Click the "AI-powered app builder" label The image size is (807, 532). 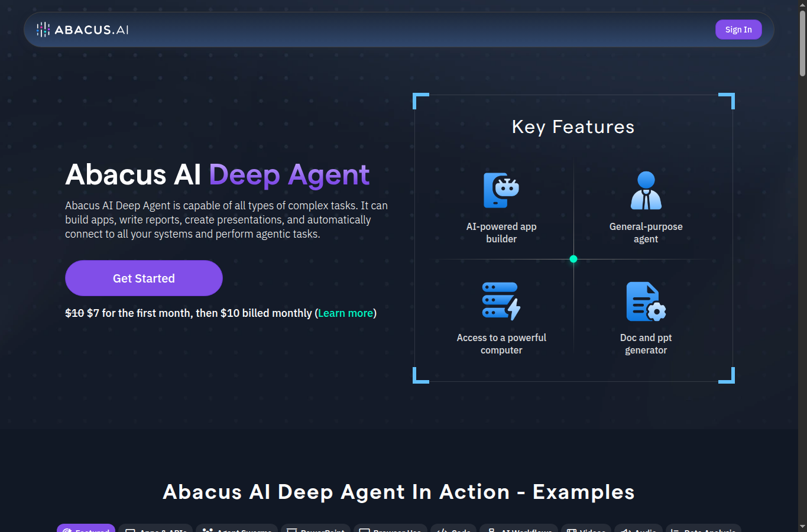501,233
